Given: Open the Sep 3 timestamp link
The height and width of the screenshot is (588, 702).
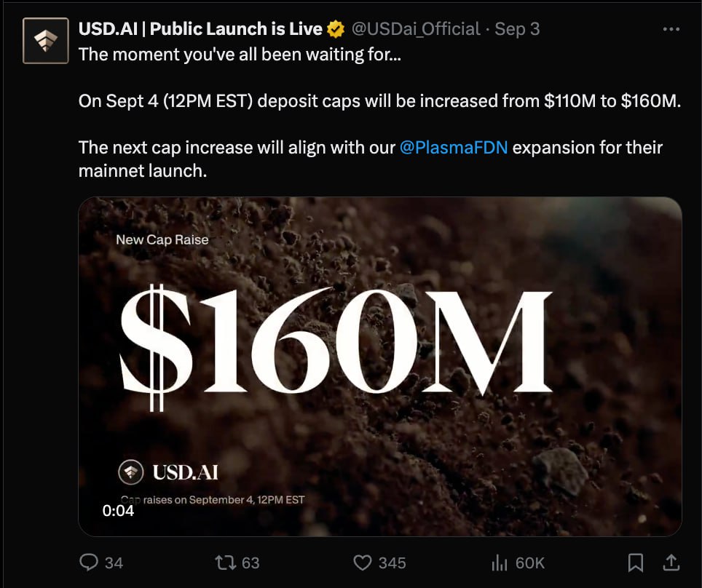Looking at the screenshot, I should coord(517,29).
